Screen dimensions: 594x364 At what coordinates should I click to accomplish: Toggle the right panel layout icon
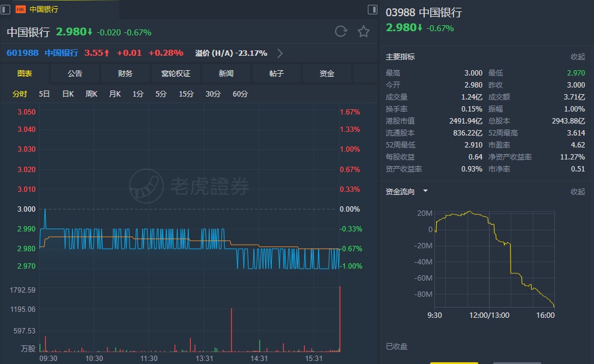373,10
